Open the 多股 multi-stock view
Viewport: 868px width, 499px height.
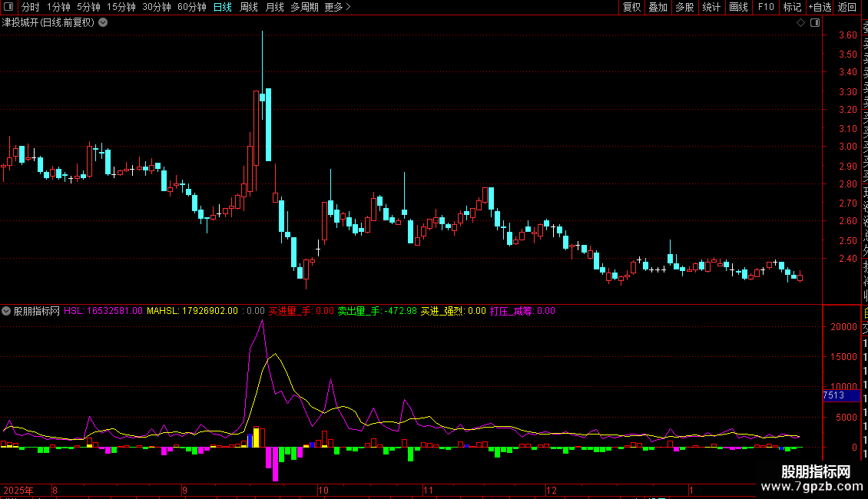(684, 7)
